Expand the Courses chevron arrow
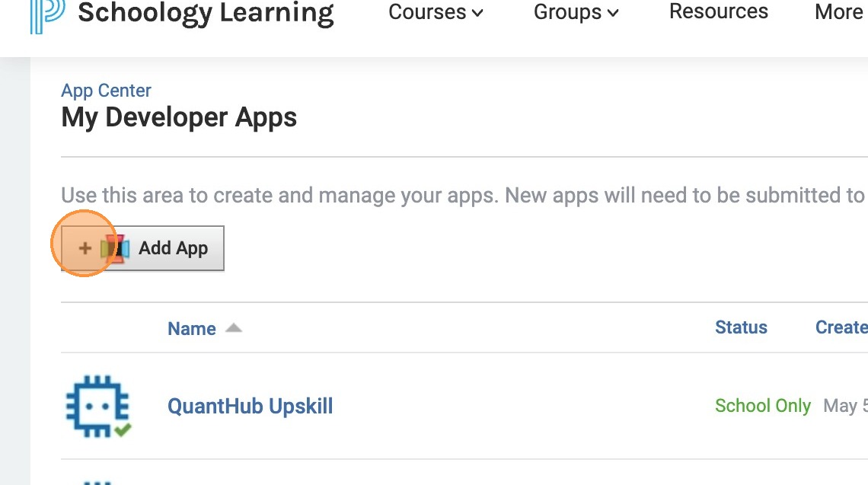868x485 pixels. click(477, 13)
